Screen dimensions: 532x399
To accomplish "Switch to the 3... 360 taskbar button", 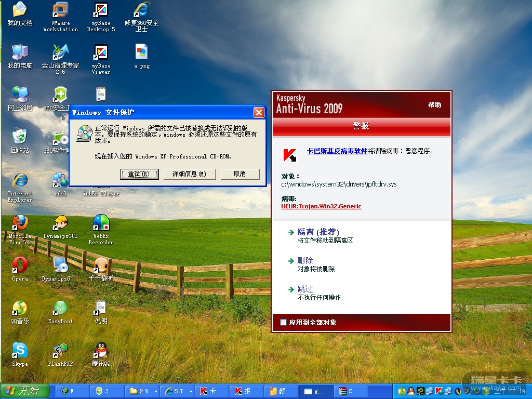I will pyautogui.click(x=107, y=392).
